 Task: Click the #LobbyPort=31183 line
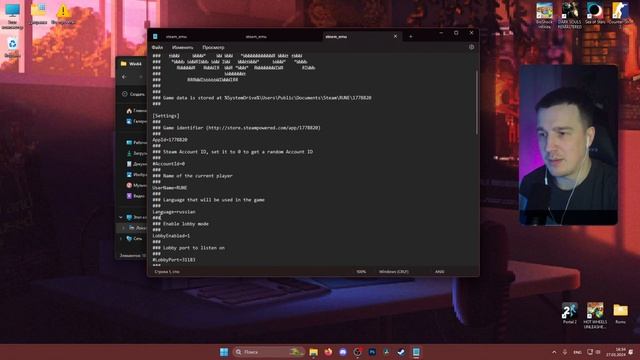tap(174, 260)
